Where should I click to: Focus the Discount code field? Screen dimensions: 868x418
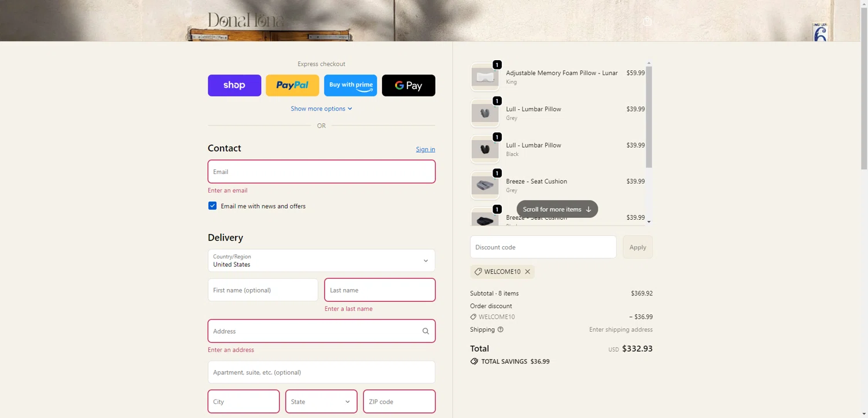[543, 247]
